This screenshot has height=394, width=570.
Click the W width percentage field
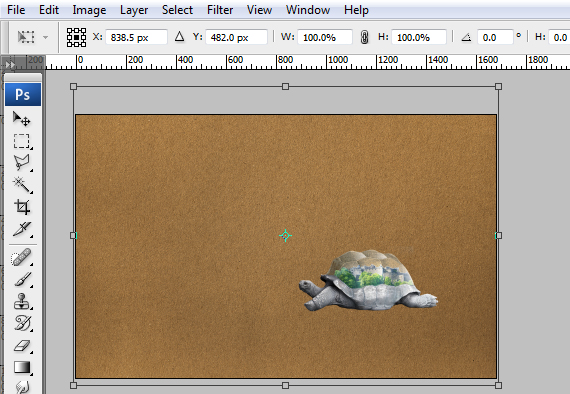[x=325, y=37]
